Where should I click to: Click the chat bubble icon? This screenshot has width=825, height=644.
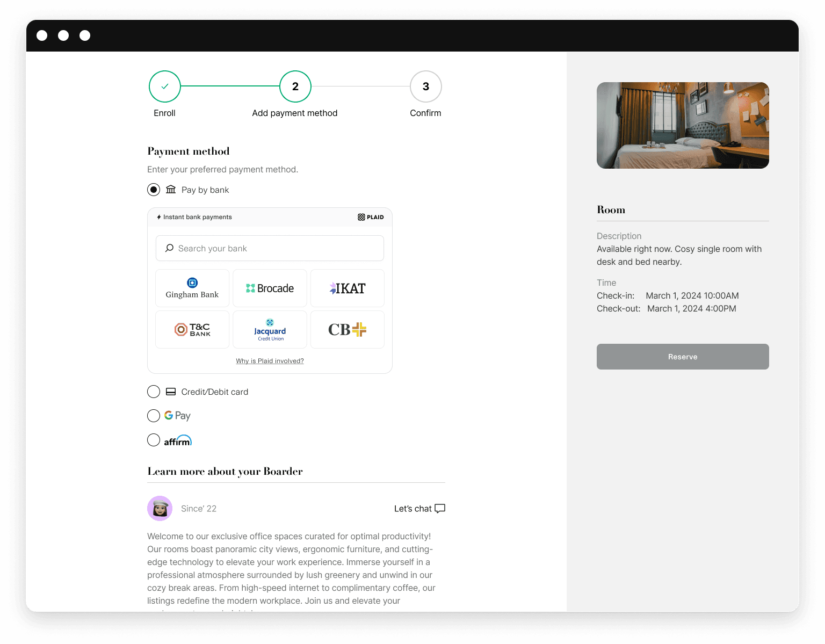(440, 509)
